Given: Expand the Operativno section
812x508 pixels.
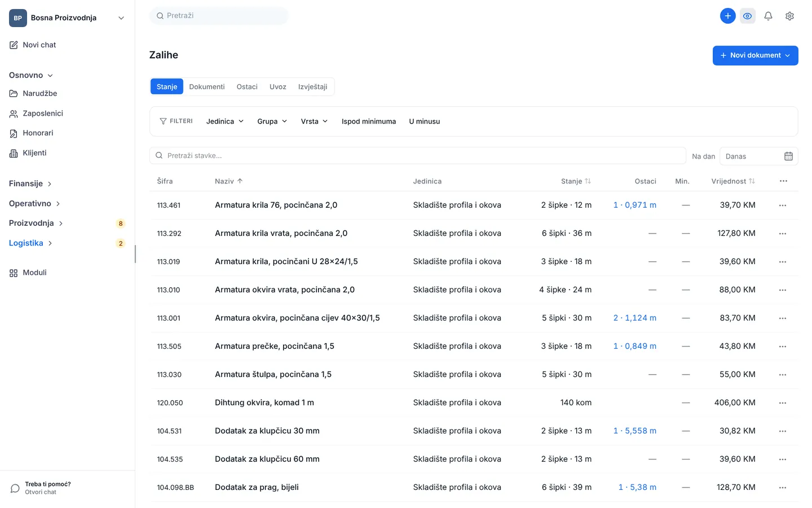Looking at the screenshot, I should tap(35, 203).
